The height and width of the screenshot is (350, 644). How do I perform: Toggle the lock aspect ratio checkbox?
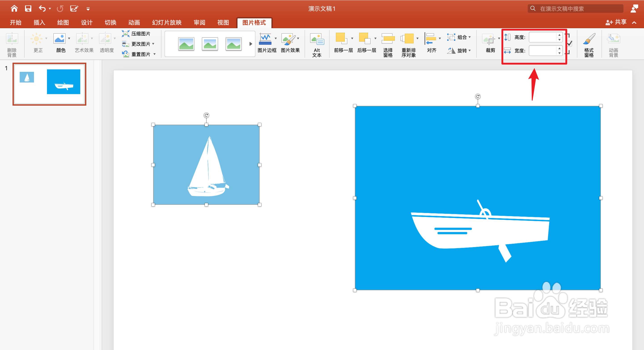coord(569,44)
